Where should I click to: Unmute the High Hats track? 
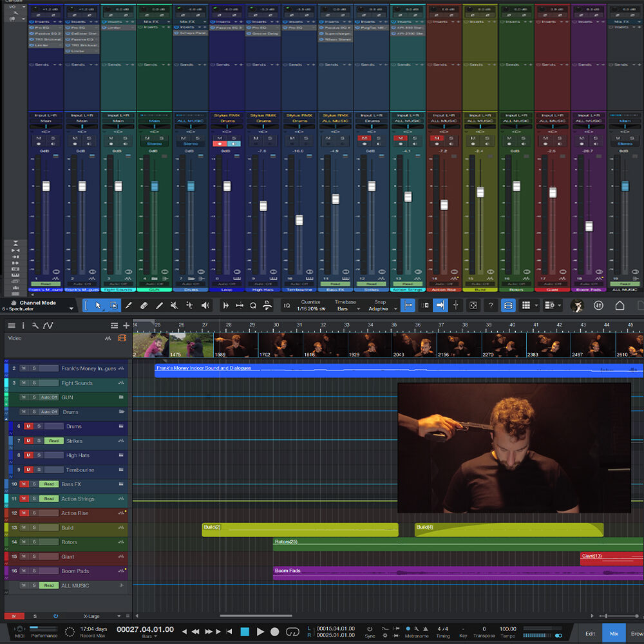(x=28, y=455)
